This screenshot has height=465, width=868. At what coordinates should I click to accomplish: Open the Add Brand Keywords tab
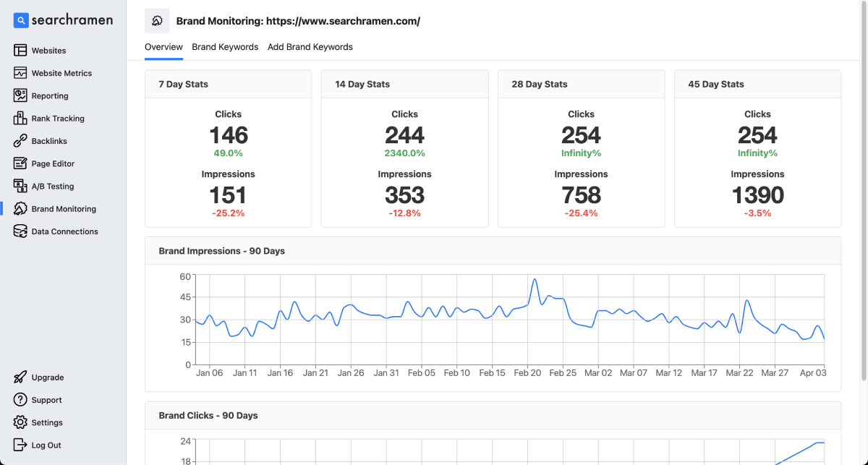310,47
